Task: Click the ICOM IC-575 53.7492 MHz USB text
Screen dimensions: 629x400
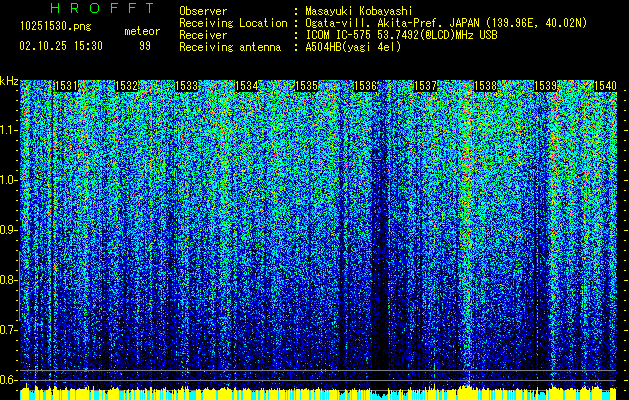Action: 401,35
